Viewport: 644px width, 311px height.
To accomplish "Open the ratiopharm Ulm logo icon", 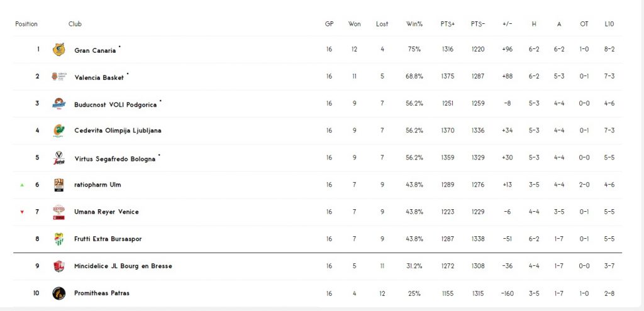I will pyautogui.click(x=58, y=185).
